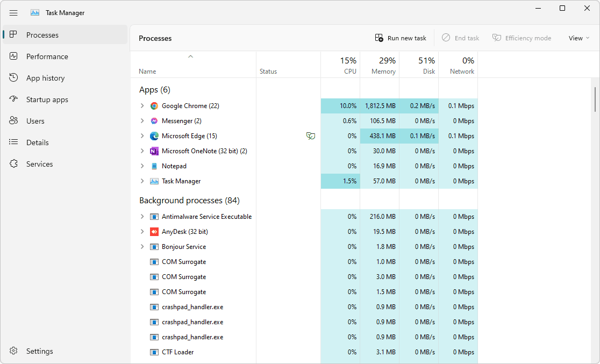Toggle the navigation hamburger menu
Image resolution: width=600 pixels, height=364 pixels.
pos(13,12)
